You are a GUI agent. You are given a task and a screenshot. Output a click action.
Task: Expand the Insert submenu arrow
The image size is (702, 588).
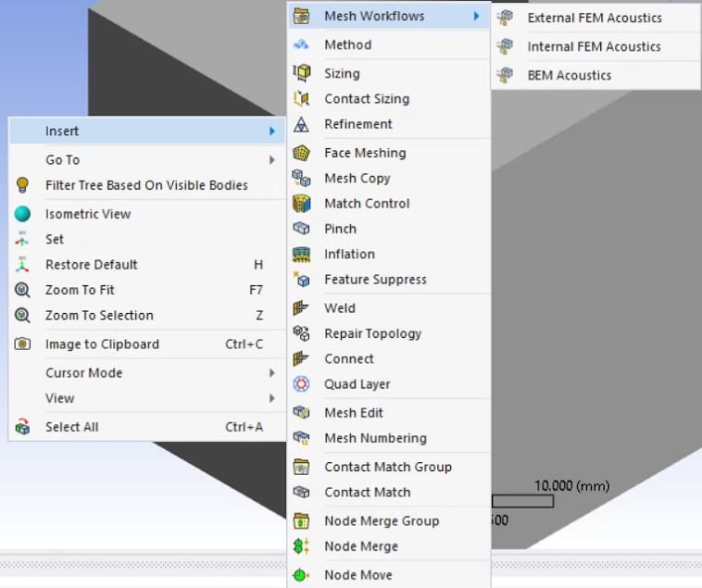pos(272,131)
